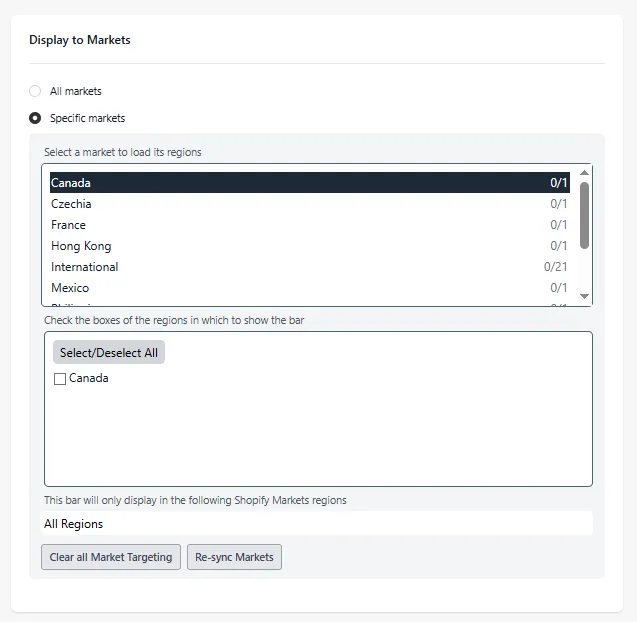Click the market list scroll down arrow
Image resolution: width=637 pixels, height=622 pixels.
tap(584, 296)
